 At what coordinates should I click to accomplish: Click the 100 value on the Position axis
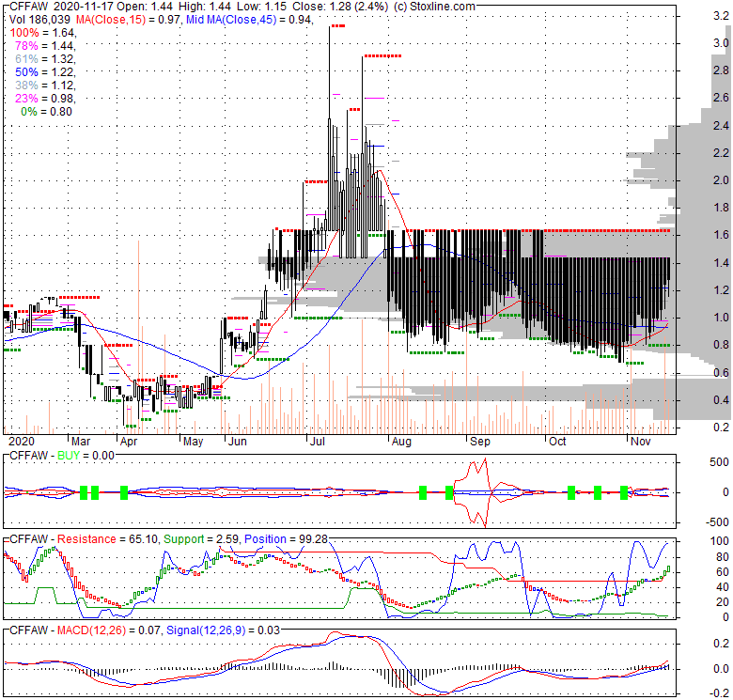[x=719, y=541]
